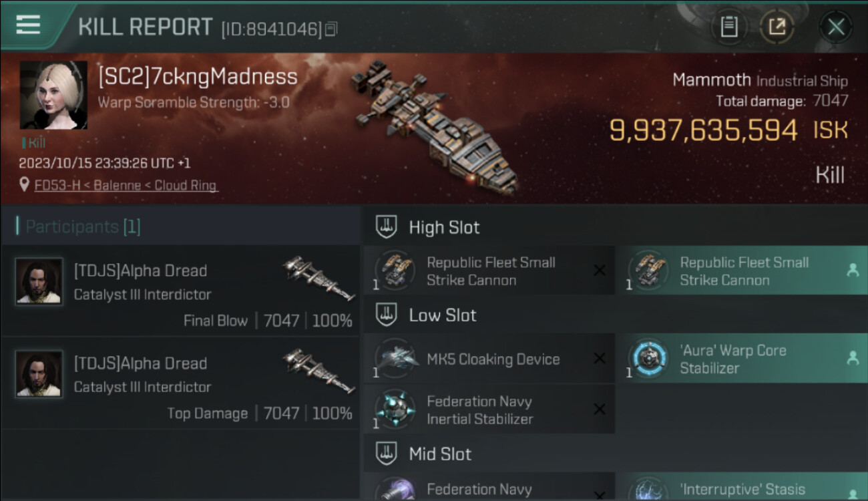The height and width of the screenshot is (501, 868).
Task: Collapse the Mid Slot section
Action: 386,454
